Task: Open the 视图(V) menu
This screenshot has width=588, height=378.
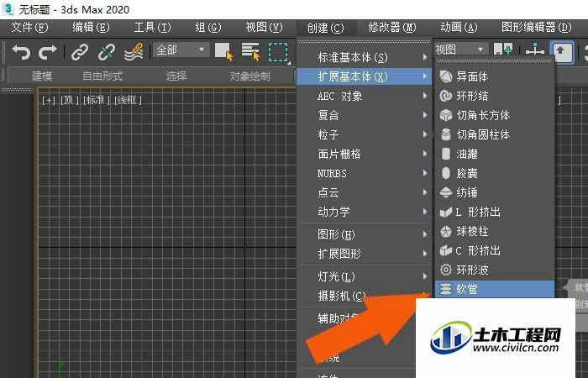Action: click(264, 28)
